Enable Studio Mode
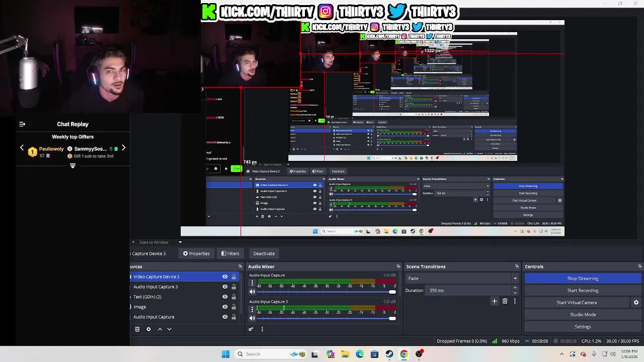This screenshot has width=644, height=362. click(583, 315)
